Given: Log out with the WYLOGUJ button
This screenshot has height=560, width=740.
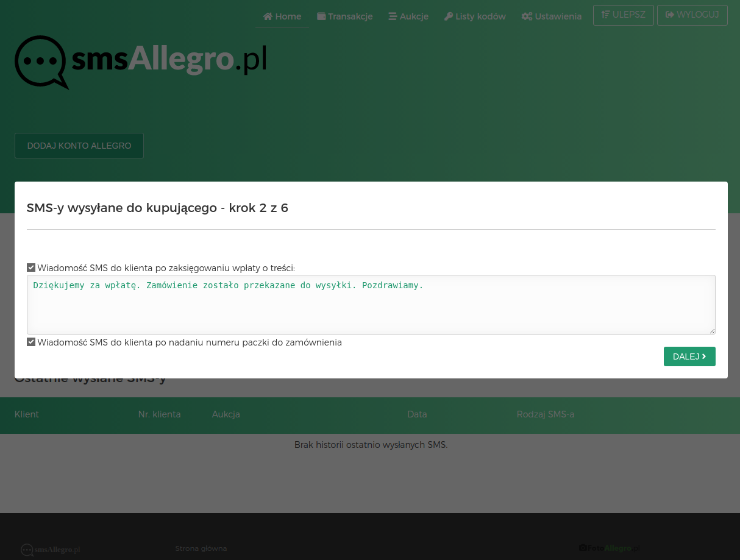Looking at the screenshot, I should coord(692,15).
